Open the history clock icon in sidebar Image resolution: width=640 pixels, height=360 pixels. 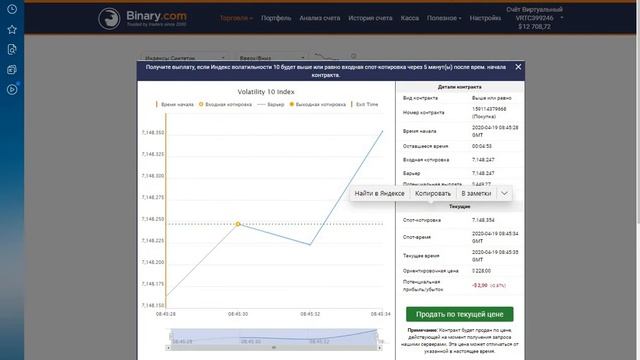[x=12, y=9]
